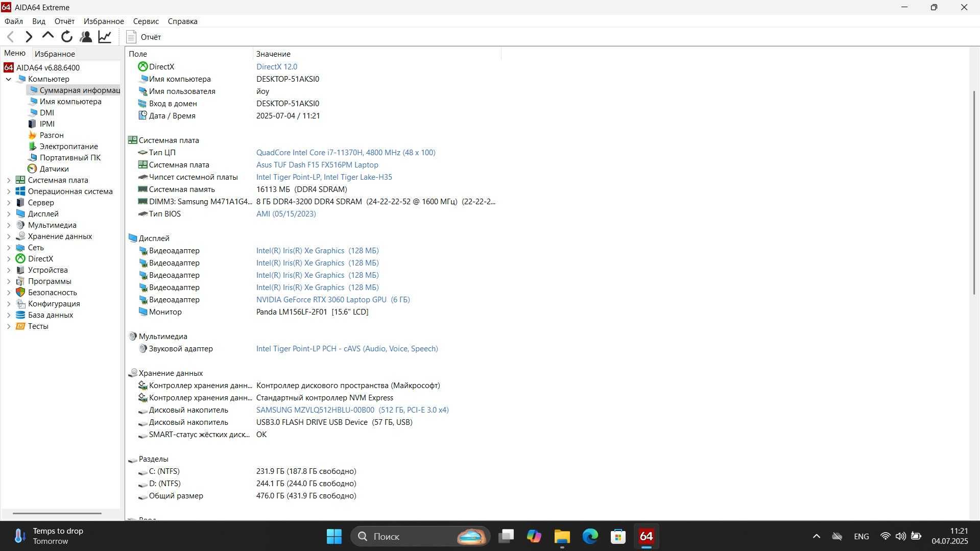Viewport: 980px width, 551px height.
Task: Go up one level with up arrow icon
Action: click(x=47, y=36)
